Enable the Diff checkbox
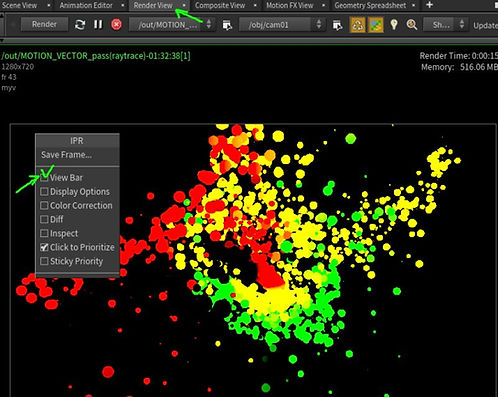498x397 pixels. (x=44, y=219)
